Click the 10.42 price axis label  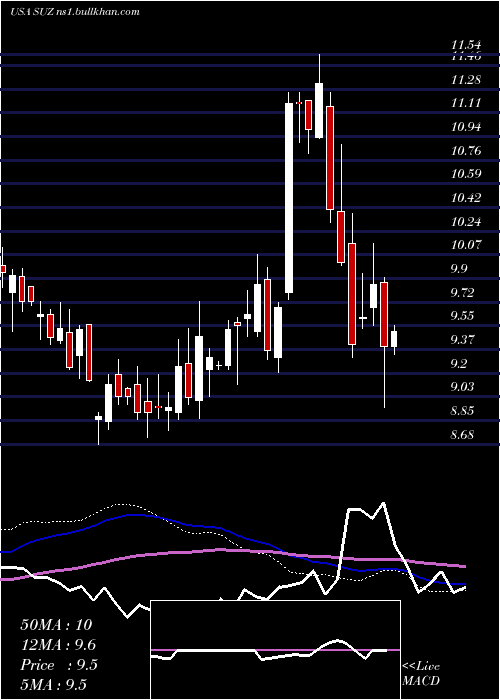466,198
